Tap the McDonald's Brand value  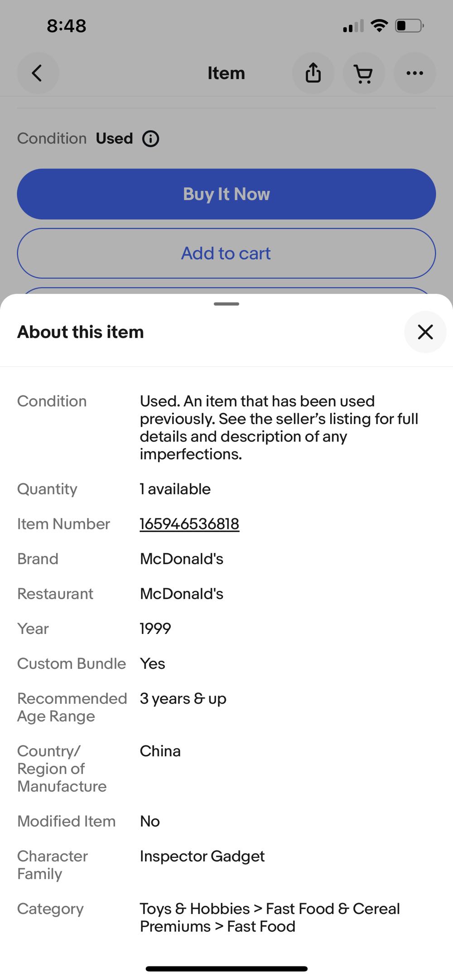tap(182, 559)
